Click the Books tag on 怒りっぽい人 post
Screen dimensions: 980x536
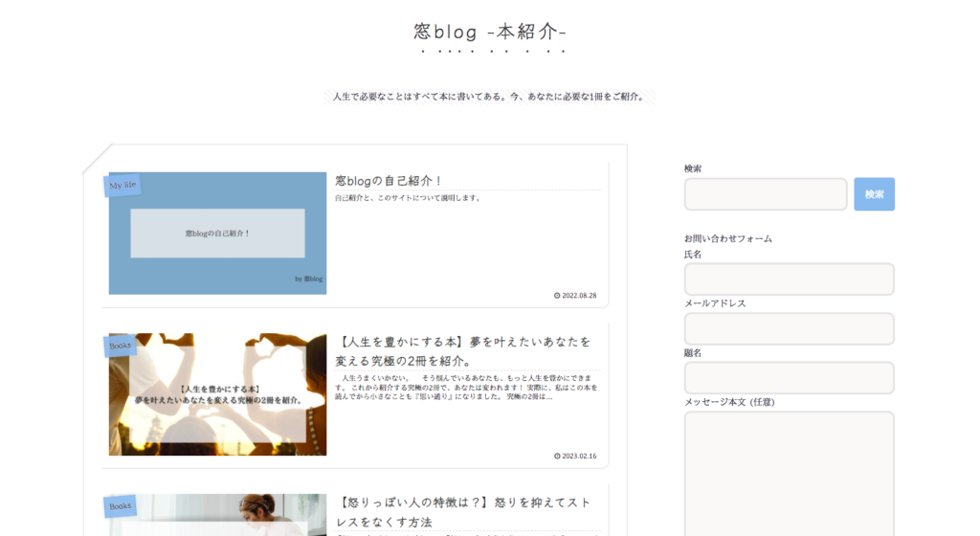click(121, 505)
